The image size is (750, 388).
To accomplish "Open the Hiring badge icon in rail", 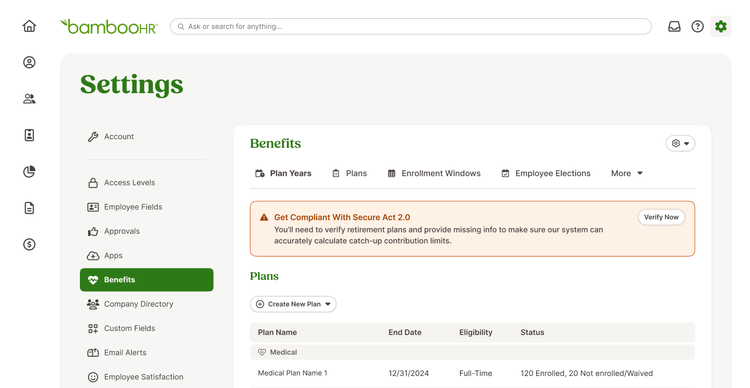I will 29,135.
